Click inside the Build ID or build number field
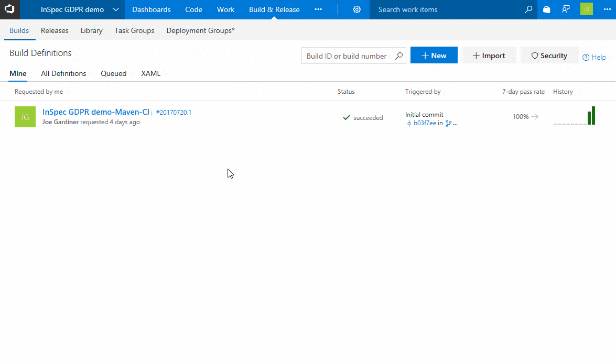Image resolution: width=616 pixels, height=364 pixels. [x=347, y=56]
